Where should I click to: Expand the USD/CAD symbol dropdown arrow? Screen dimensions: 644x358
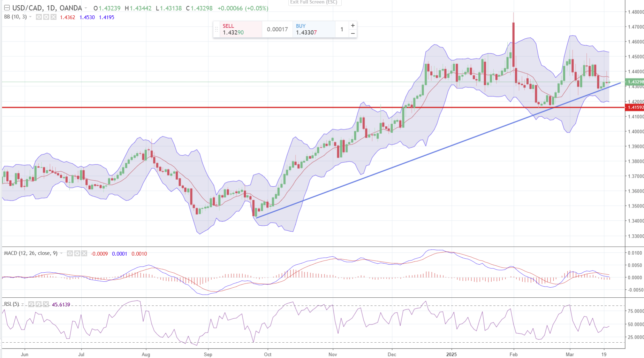(x=86, y=8)
